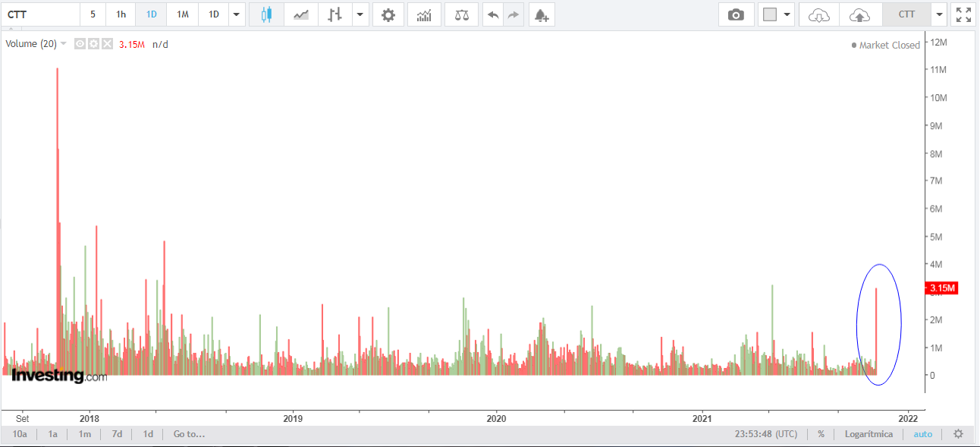
Task: Expand the Volume (20) indicator dropdown
Action: tap(64, 44)
